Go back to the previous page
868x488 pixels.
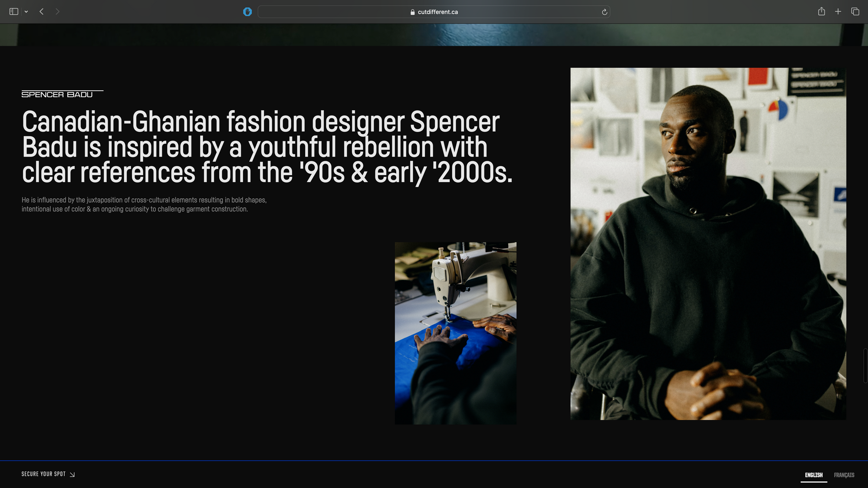point(42,12)
